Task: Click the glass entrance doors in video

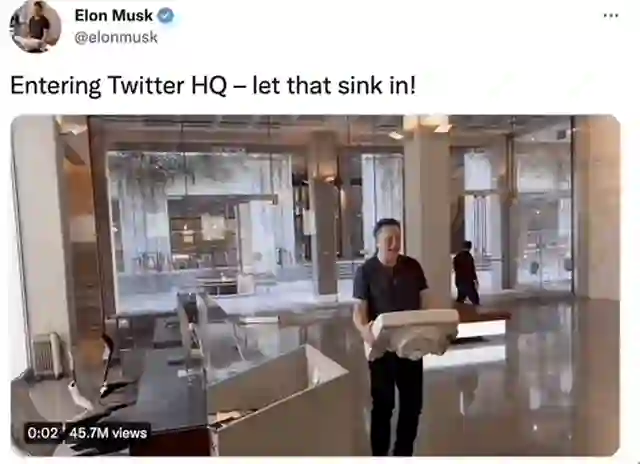Action: (541, 211)
